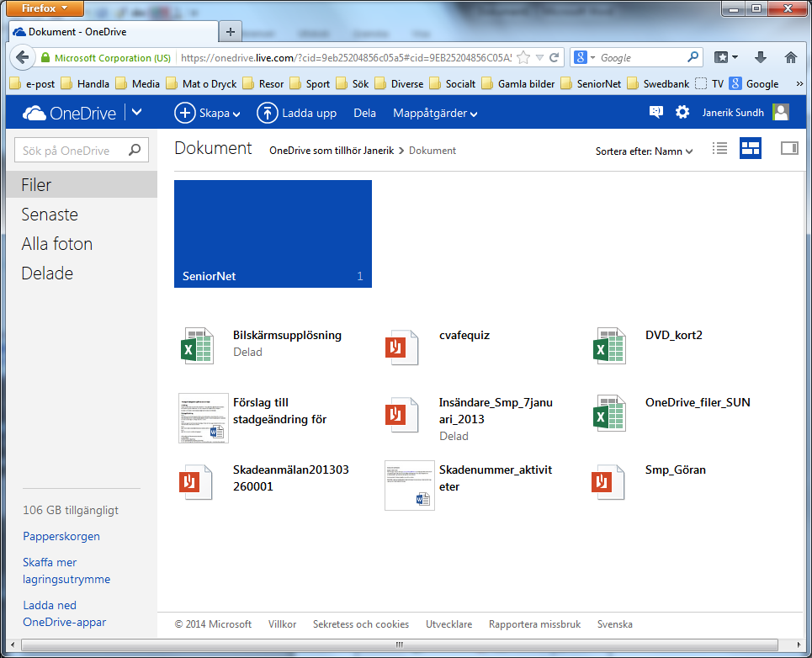This screenshot has height=658, width=812.
Task: Open the Bilskärmsupplösning file name
Action: [x=287, y=335]
